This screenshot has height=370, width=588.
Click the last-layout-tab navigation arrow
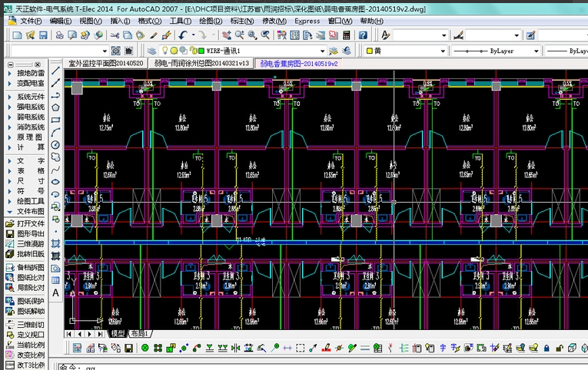click(100, 333)
